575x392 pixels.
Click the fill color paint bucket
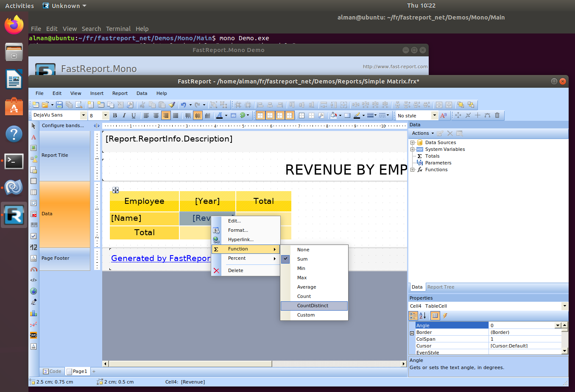333,115
